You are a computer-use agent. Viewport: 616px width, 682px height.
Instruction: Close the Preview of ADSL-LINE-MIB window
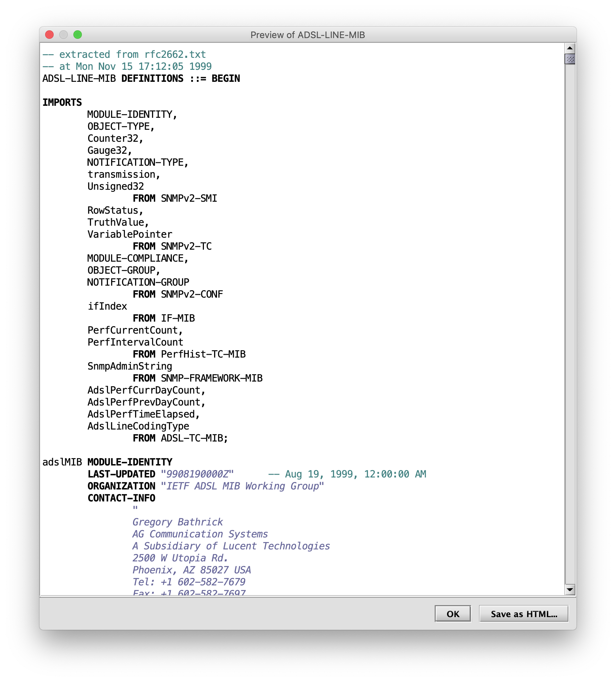coord(50,35)
